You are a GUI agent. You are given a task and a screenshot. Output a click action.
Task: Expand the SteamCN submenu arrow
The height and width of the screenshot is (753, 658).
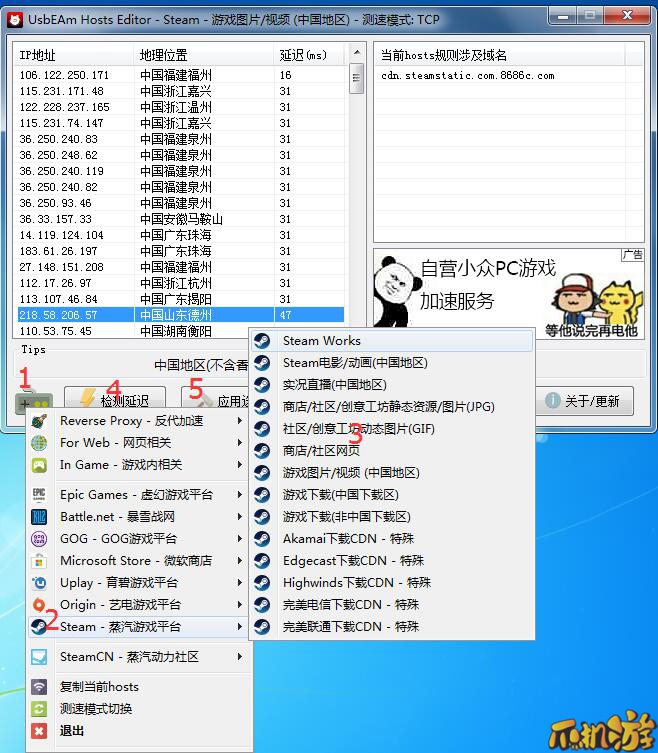(239, 657)
